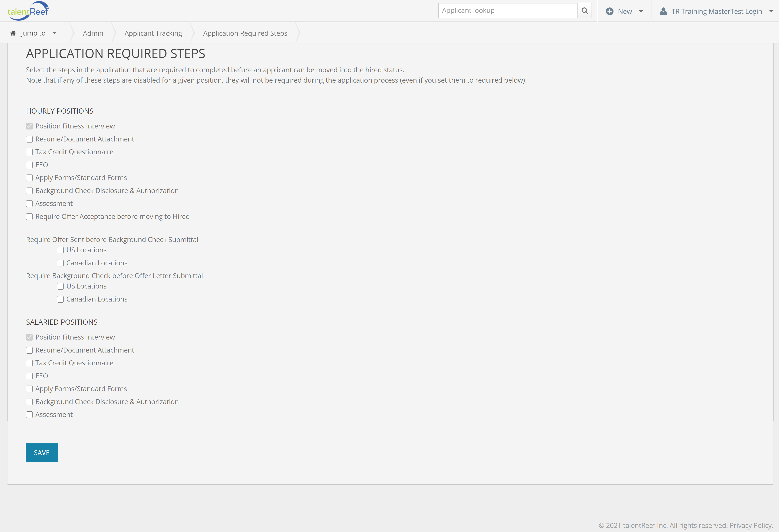The height and width of the screenshot is (532, 779).
Task: Focus the Applicant lookup search field
Action: pyautogui.click(x=507, y=11)
